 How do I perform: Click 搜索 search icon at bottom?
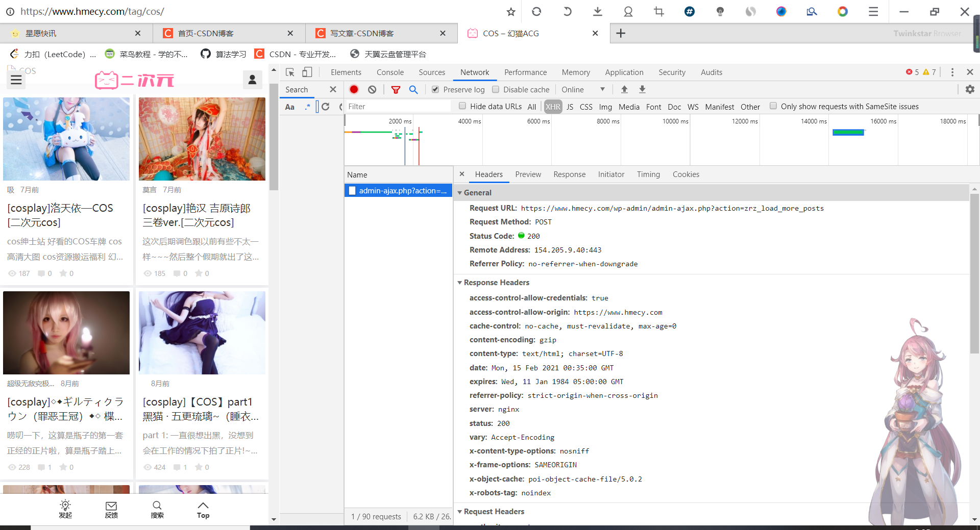point(157,509)
